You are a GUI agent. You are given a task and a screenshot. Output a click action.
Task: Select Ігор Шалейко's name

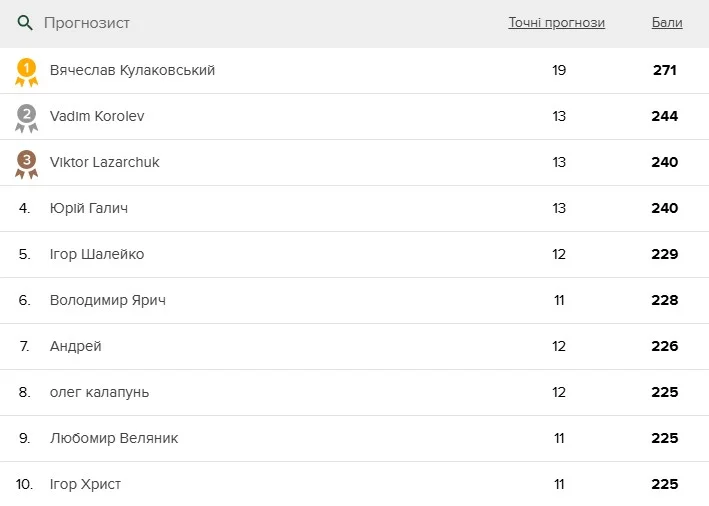97,254
